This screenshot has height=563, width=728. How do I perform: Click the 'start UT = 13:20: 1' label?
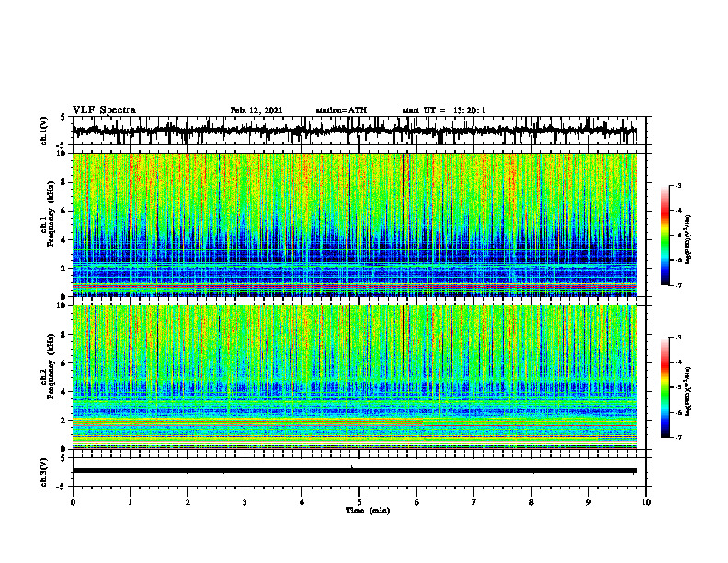pyautogui.click(x=444, y=110)
